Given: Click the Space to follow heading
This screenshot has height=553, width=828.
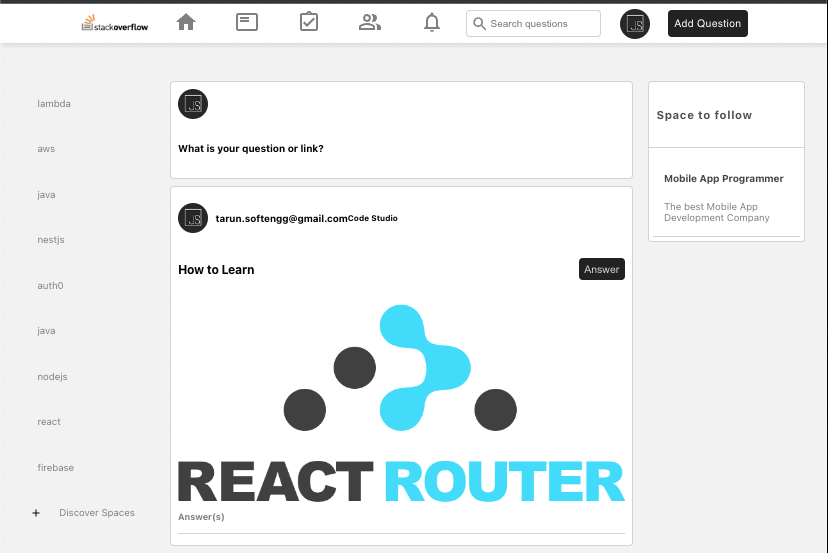Looking at the screenshot, I should tap(704, 115).
